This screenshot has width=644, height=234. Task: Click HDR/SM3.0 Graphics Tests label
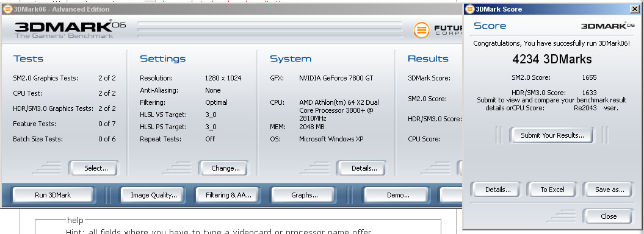tap(53, 108)
